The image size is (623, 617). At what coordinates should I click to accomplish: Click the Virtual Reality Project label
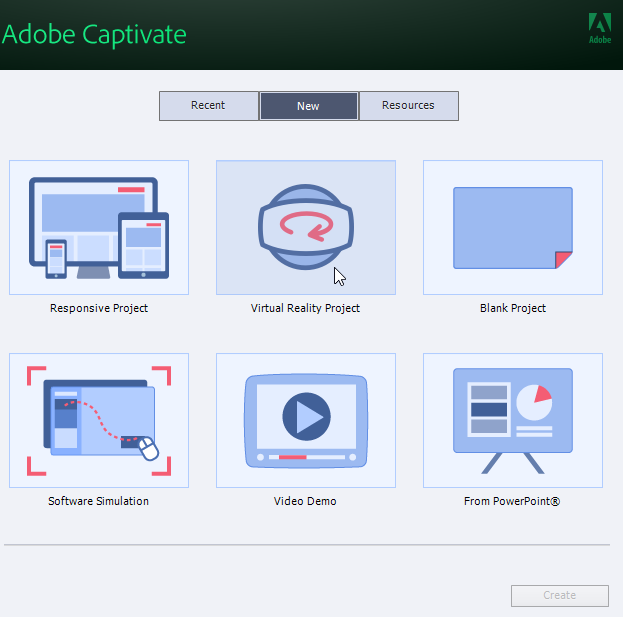pos(305,308)
